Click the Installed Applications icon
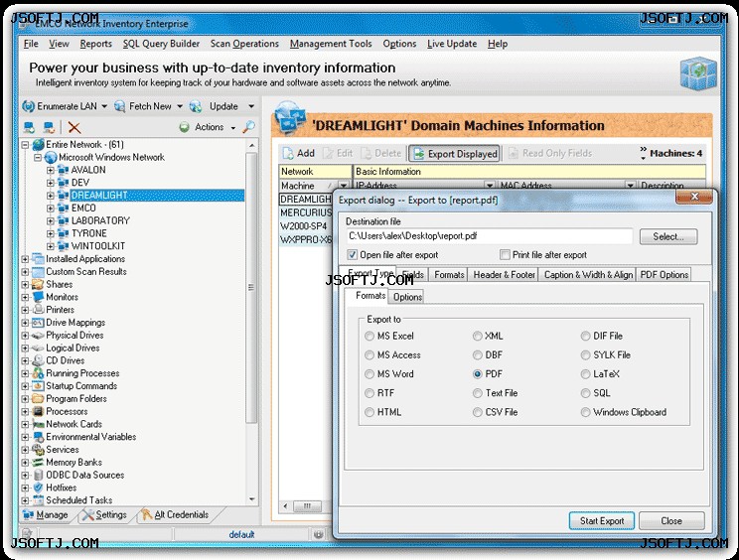 [x=38, y=259]
